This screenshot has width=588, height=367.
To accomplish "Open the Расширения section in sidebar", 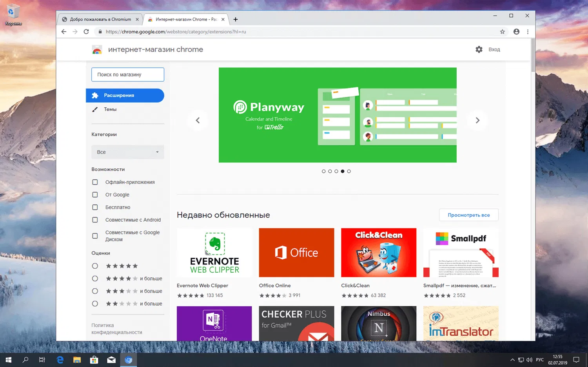I will click(x=125, y=96).
